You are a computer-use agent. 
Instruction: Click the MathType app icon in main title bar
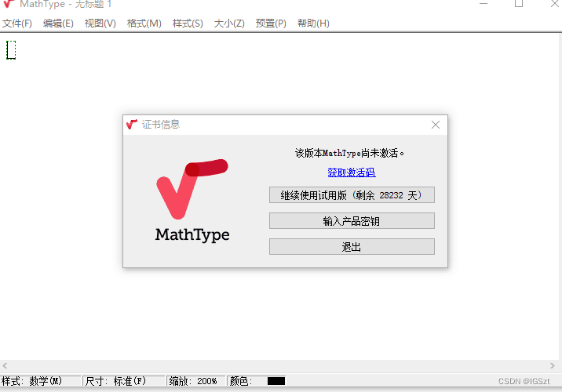[9, 4]
